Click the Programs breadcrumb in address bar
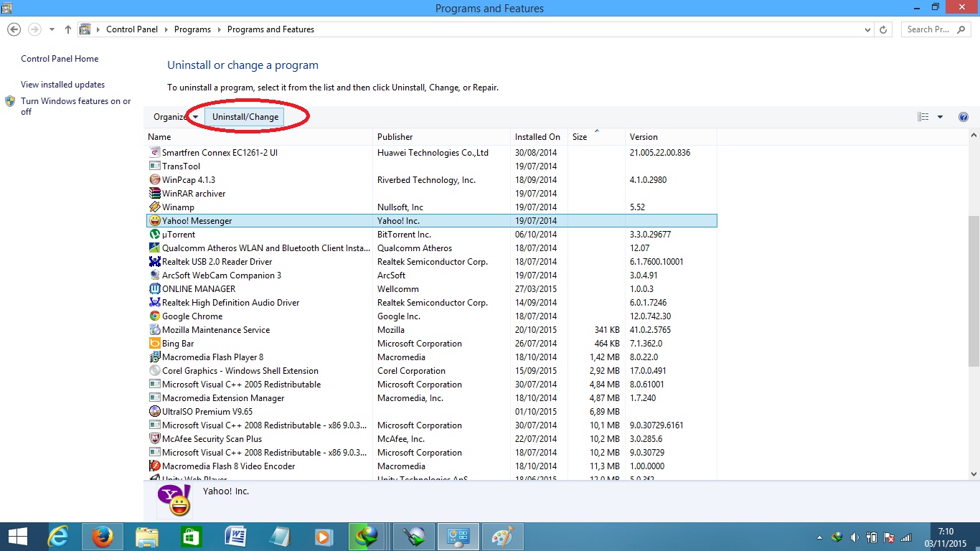Screen dimensions: 980x551 192,29
